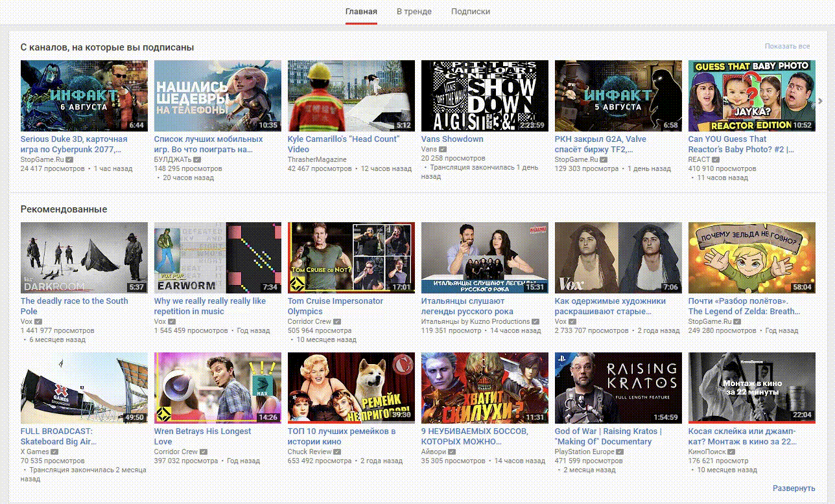Click title 'Итальянцы слушают легенды русского рока'
835x504 pixels.
click(467, 306)
